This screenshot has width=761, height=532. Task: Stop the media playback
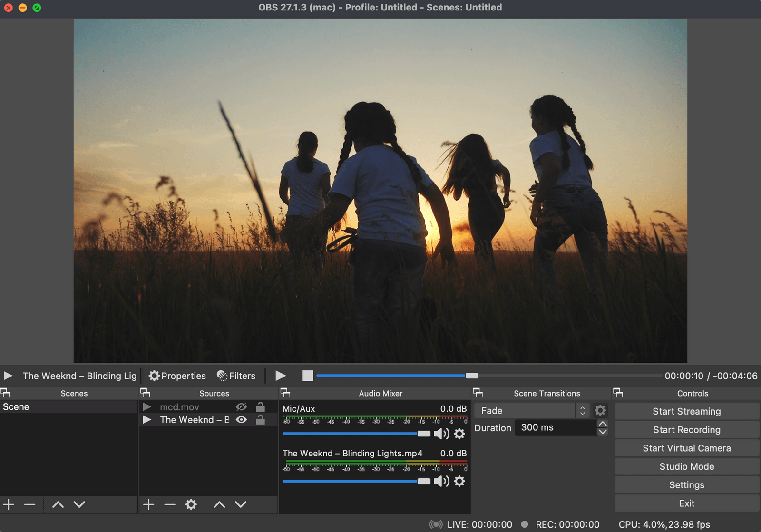[307, 376]
